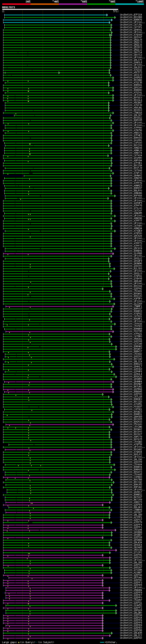This screenshot has width=146, height=644.
Task: Click the UniRef100_Q94K41 label
Action: [x=131, y=30]
